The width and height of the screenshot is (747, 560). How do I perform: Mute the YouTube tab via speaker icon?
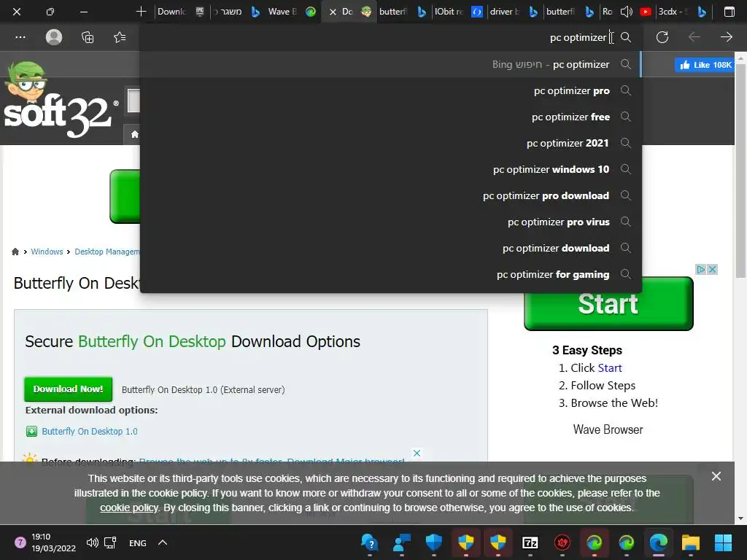[x=626, y=12]
